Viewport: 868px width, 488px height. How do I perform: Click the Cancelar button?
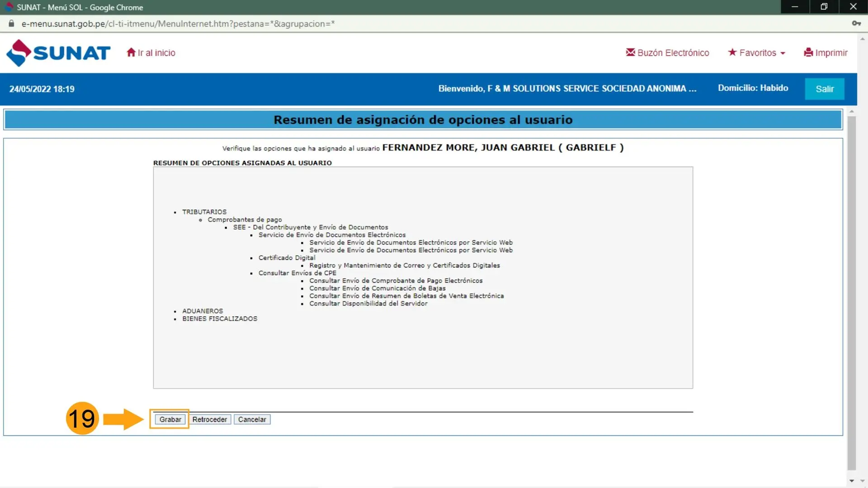[252, 419]
